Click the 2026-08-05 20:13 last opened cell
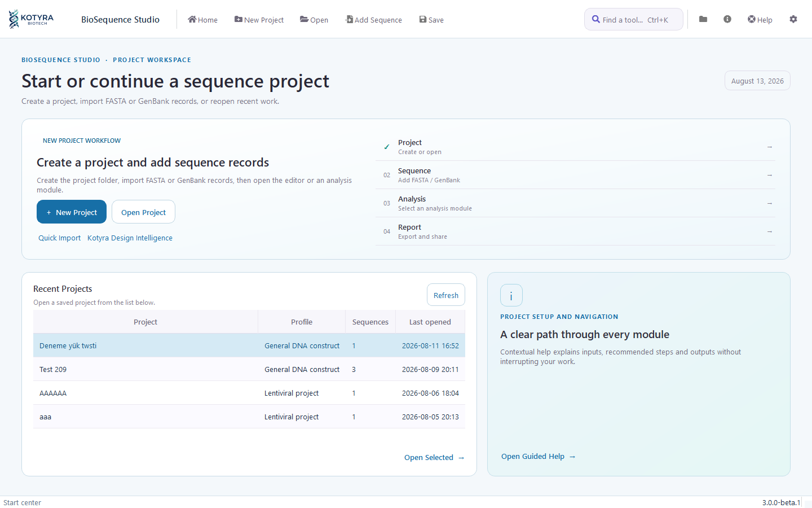Screen dimensions: 812x508 pyautogui.click(x=430, y=417)
